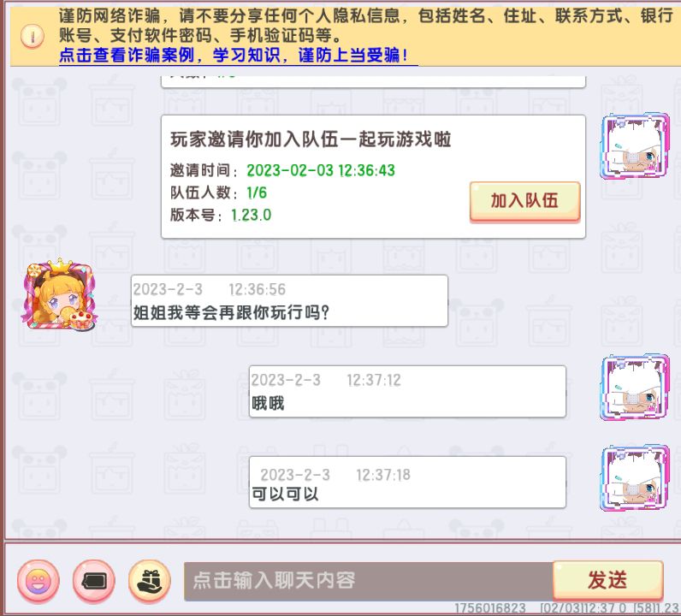Click the 发送 send button
This screenshot has height=616, width=681.
point(607,580)
